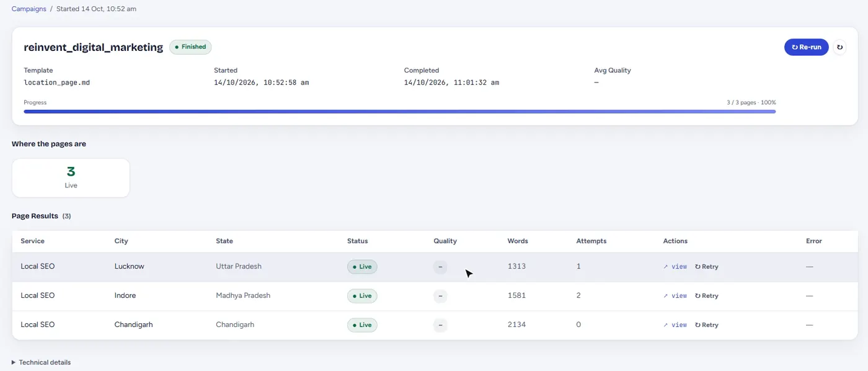Click the Attempts column header

(591, 241)
